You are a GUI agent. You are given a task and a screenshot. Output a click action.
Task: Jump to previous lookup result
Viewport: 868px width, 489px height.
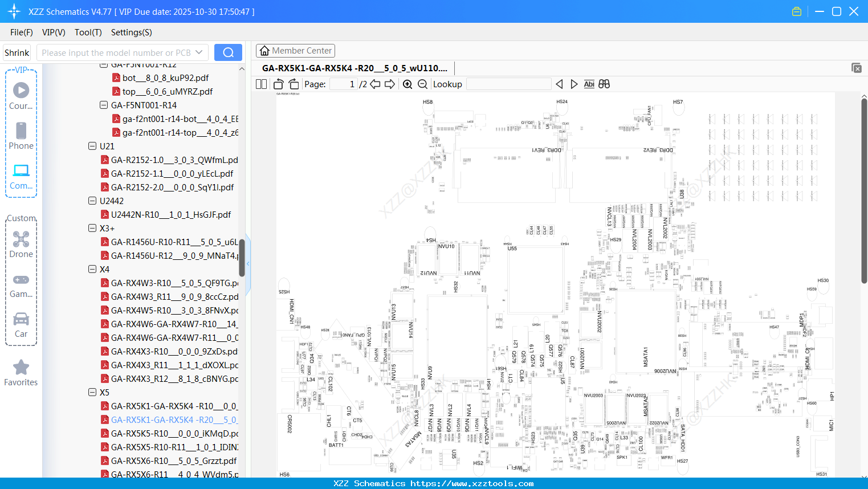tap(559, 84)
